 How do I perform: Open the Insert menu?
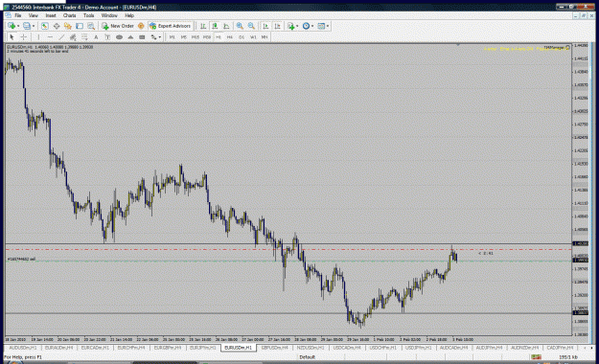pyautogui.click(x=51, y=15)
